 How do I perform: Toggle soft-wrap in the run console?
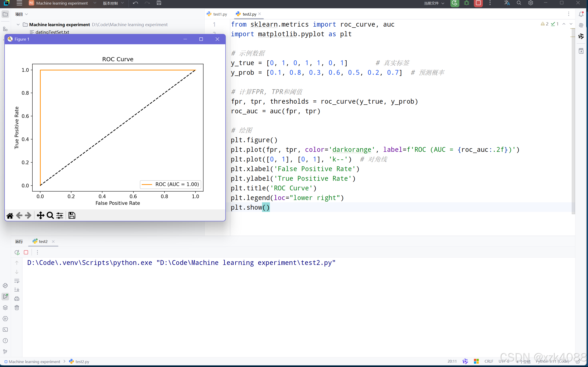coord(17,281)
